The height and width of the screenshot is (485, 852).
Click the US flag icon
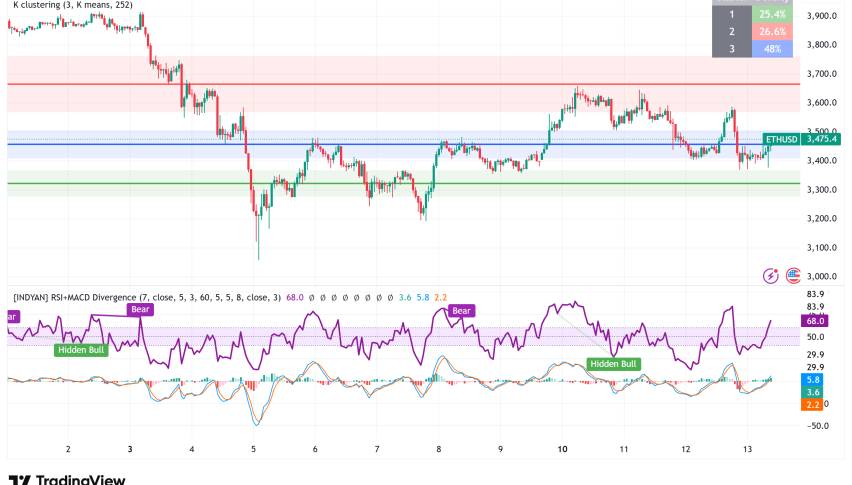tap(793, 275)
